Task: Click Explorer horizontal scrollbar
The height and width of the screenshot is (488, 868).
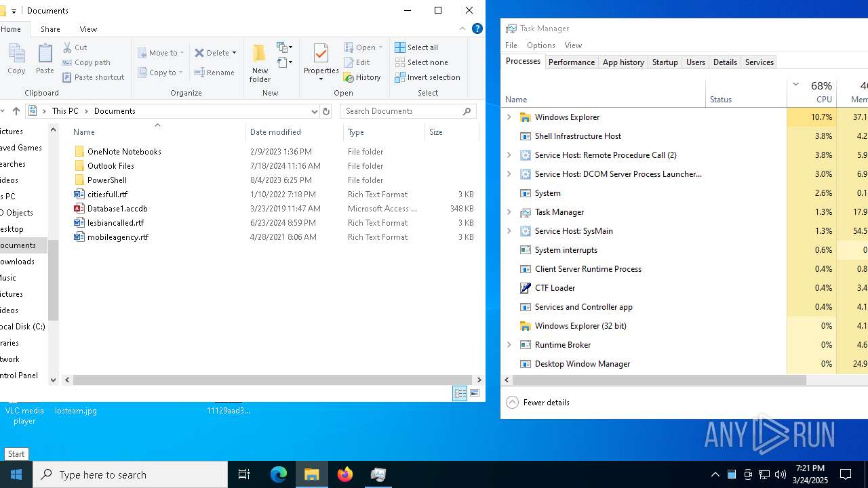Action: pyautogui.click(x=273, y=380)
